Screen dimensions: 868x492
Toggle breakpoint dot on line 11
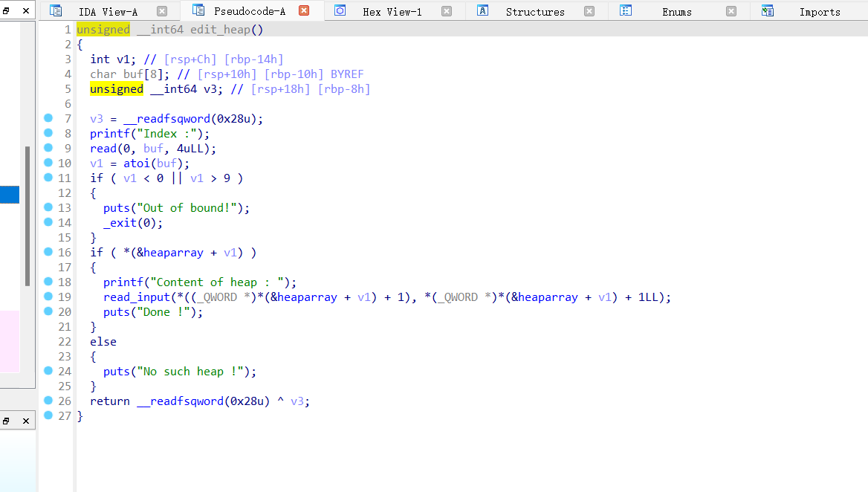48,178
